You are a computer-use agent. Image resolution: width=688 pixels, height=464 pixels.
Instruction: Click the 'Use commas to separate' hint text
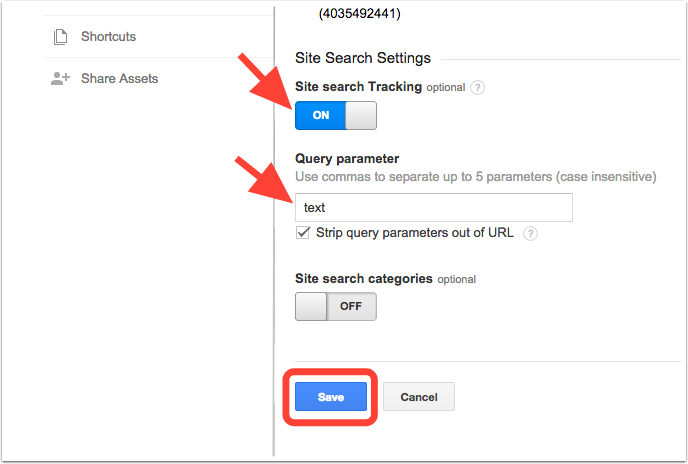[x=475, y=177]
